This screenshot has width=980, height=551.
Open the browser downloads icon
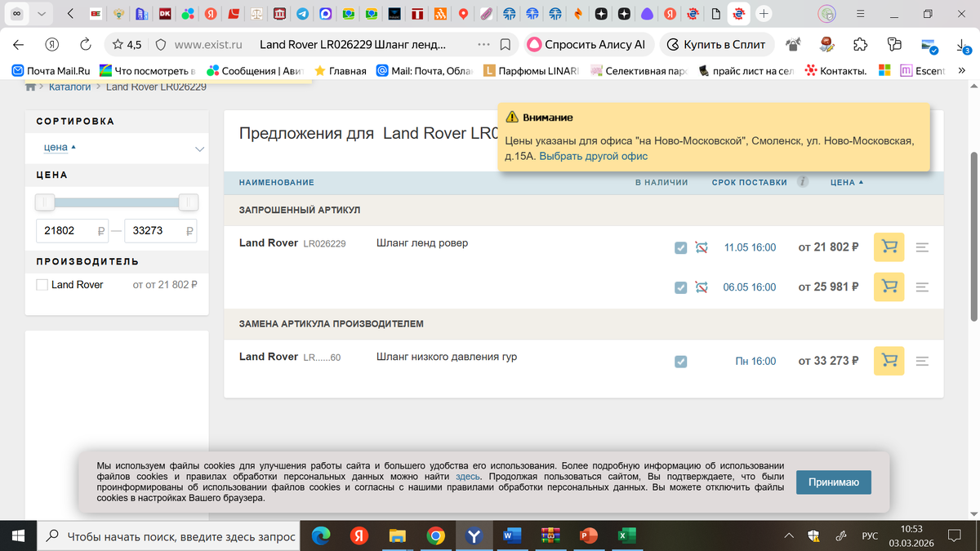click(961, 44)
